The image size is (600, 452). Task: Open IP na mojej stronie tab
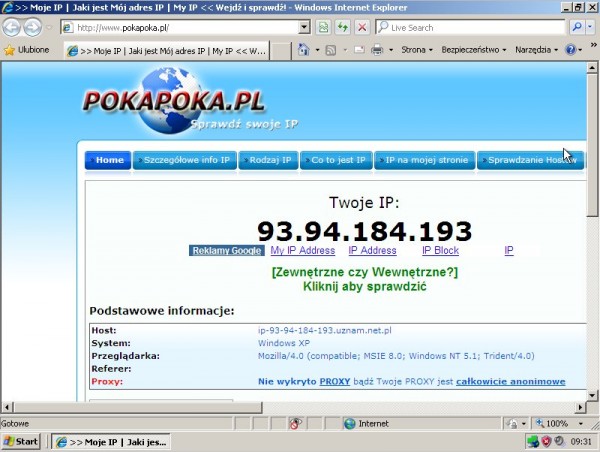[x=425, y=160]
